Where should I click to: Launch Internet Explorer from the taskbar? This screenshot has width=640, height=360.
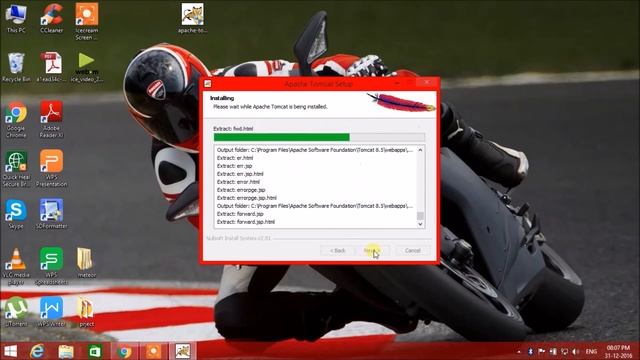[x=37, y=351]
